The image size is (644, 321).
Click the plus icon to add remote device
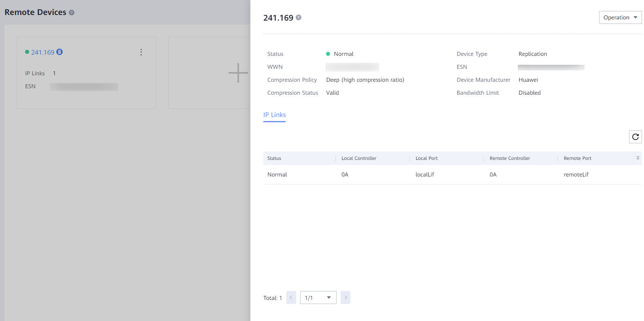238,73
